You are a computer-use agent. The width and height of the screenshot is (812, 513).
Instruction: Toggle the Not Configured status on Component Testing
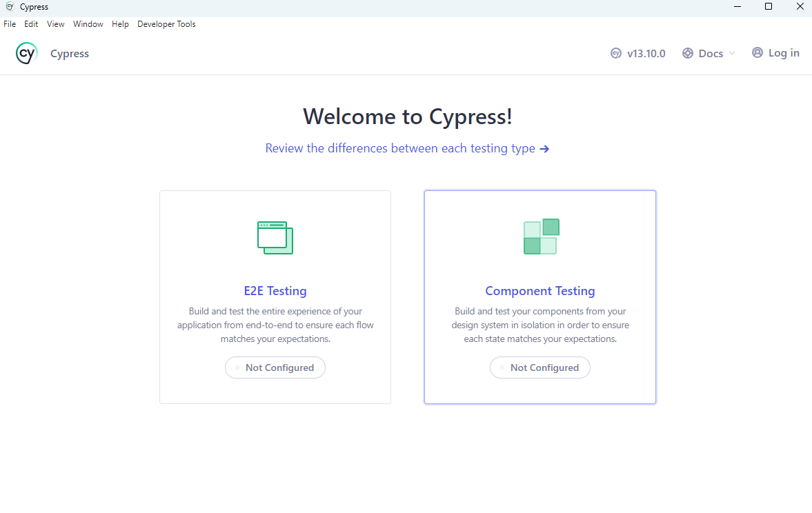[540, 368]
